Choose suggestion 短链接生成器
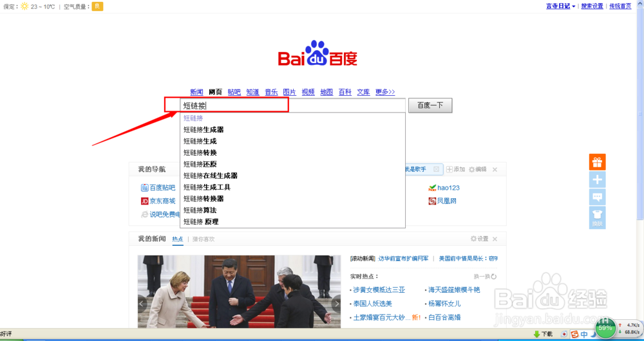The height and width of the screenshot is (341, 644). point(292,130)
